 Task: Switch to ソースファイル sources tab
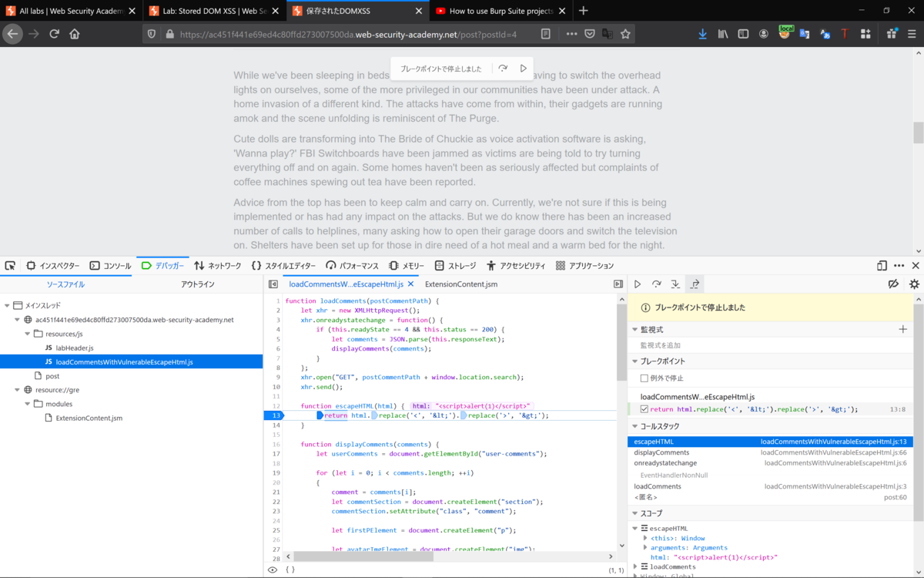click(65, 284)
